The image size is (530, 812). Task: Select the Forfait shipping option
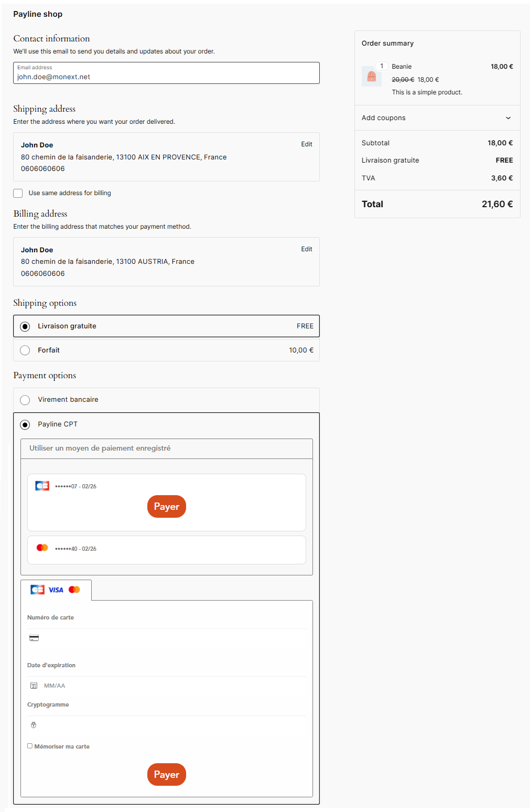click(25, 350)
